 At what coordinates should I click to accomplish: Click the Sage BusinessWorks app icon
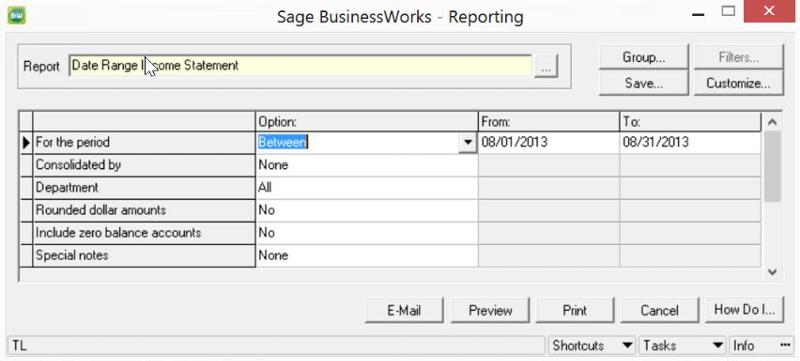[16, 16]
